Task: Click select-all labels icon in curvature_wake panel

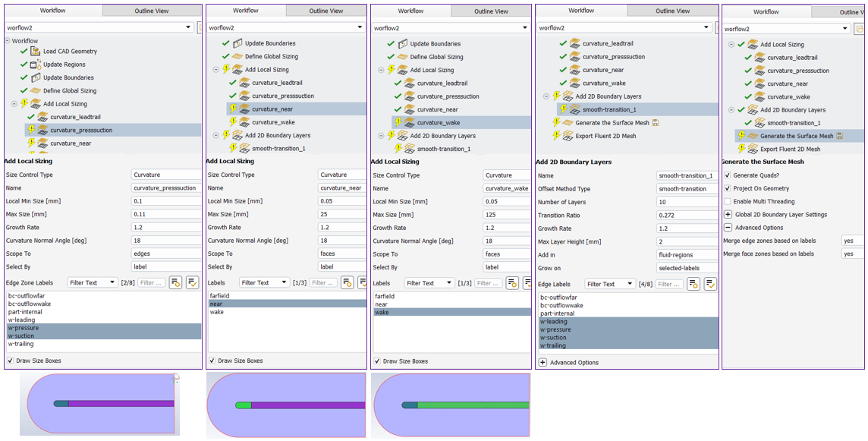Action: [x=512, y=283]
